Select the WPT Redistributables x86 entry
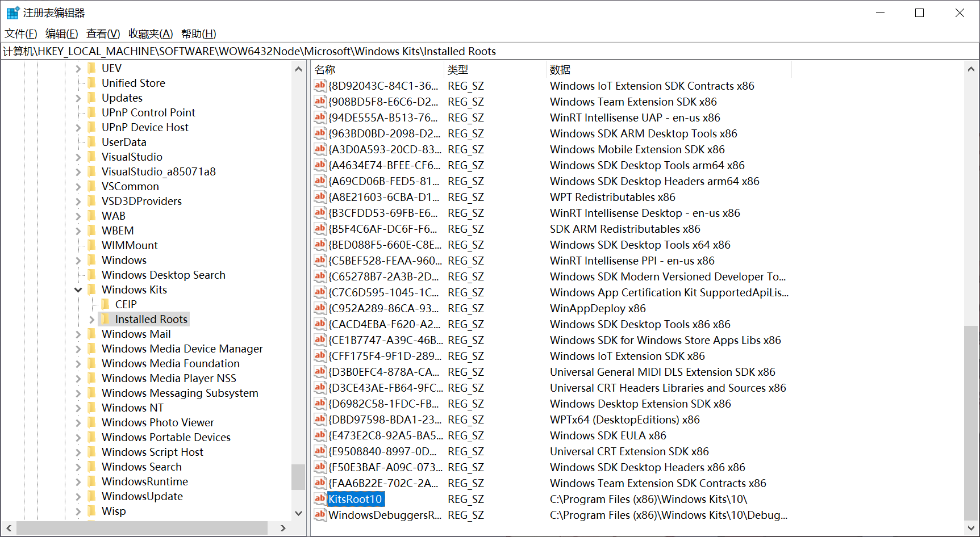980x537 pixels. click(612, 197)
